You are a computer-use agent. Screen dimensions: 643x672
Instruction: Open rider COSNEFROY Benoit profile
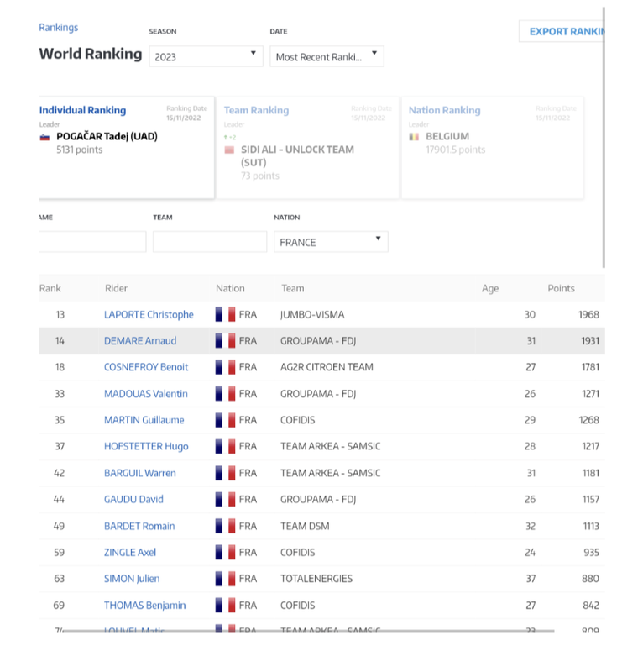point(146,367)
